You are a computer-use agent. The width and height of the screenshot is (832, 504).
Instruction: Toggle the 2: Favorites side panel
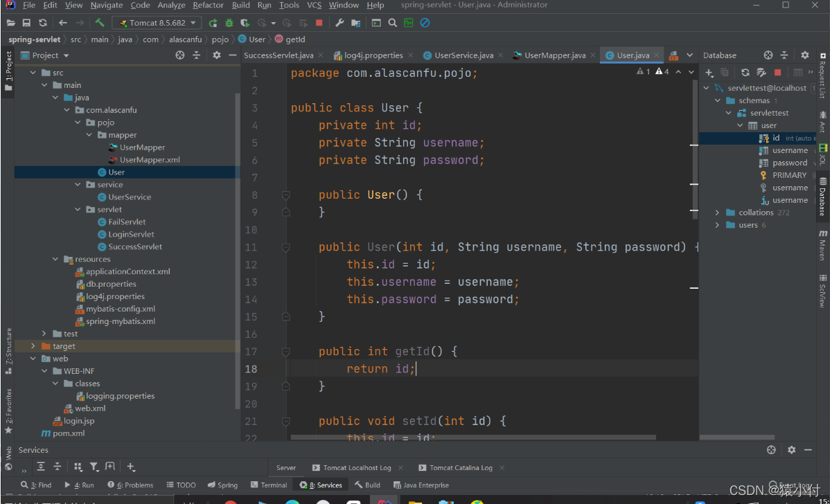(8, 411)
